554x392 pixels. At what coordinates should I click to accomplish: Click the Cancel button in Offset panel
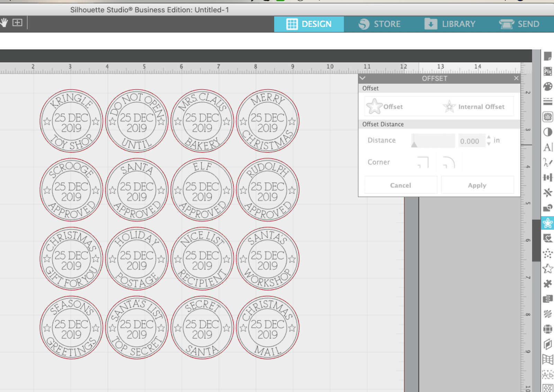(x=401, y=185)
